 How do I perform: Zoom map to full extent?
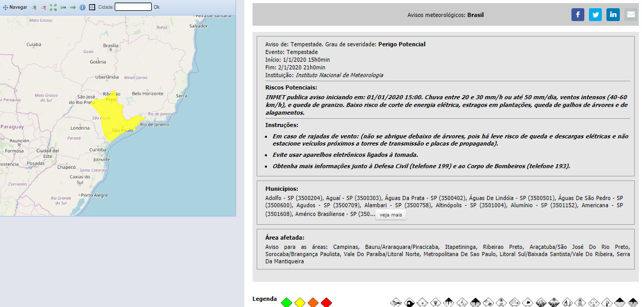click(x=53, y=7)
